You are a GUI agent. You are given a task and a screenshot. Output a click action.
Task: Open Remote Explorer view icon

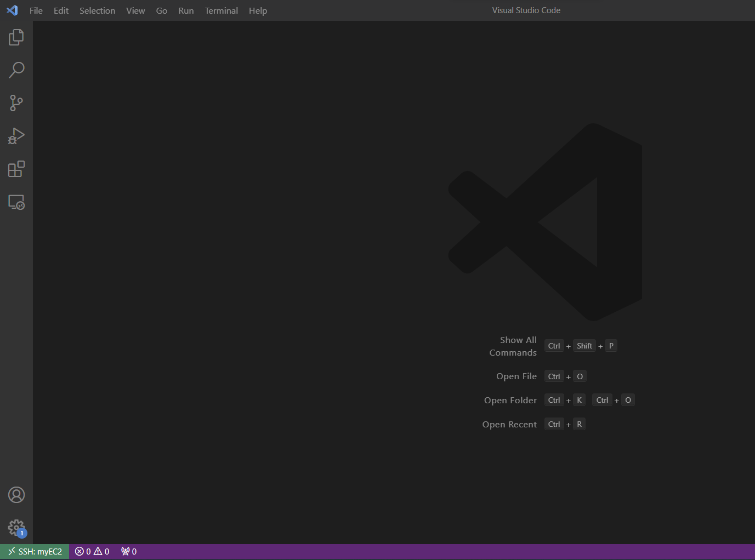point(16,202)
